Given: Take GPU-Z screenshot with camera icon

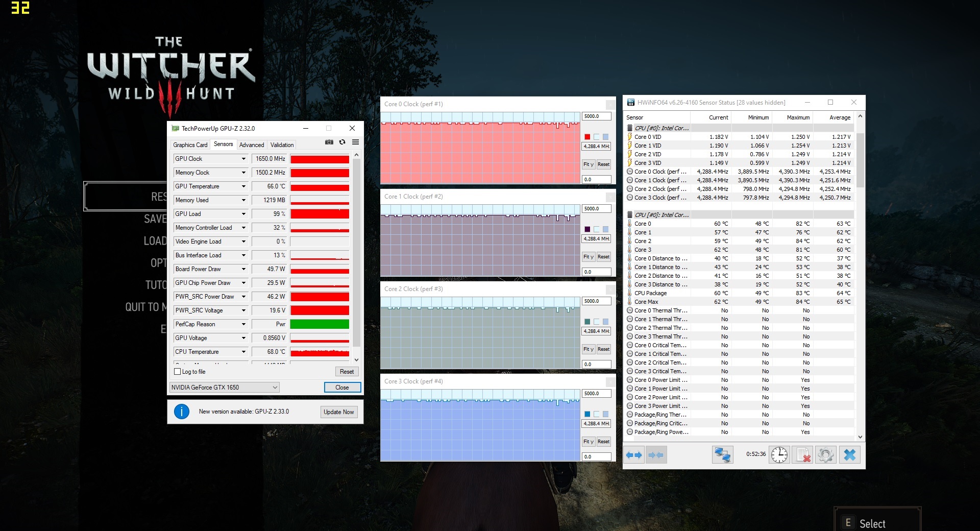Looking at the screenshot, I should pyautogui.click(x=329, y=142).
